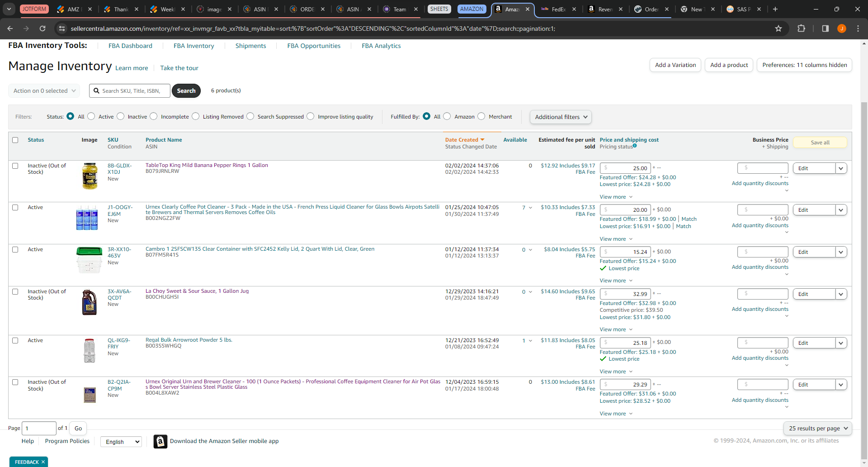
Task: Open the Take the tour link
Action: pyautogui.click(x=179, y=68)
